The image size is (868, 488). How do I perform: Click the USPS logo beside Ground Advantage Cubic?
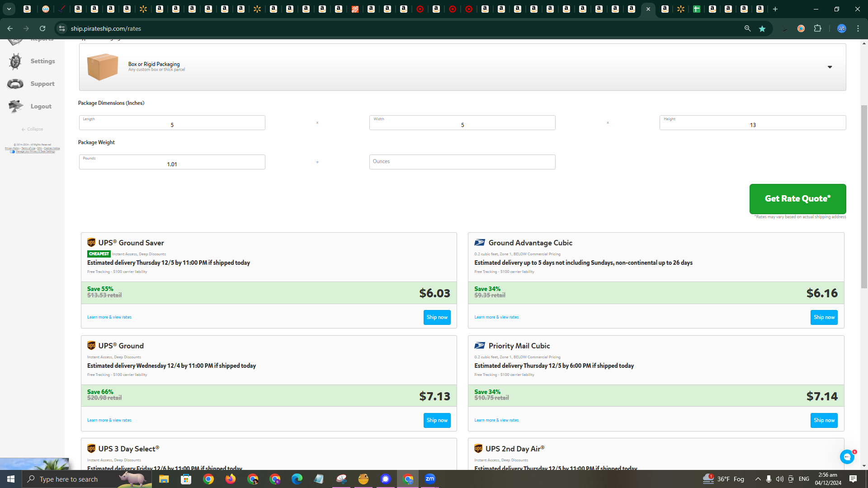(x=480, y=243)
